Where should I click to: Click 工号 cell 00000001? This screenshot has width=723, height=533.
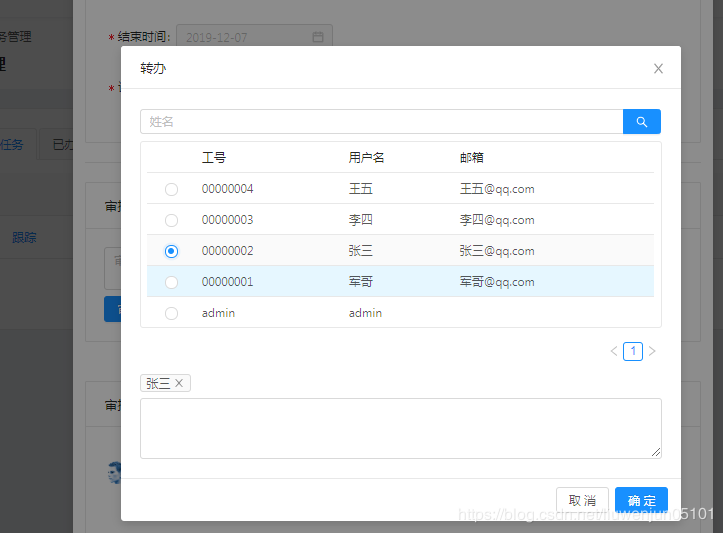coord(228,282)
